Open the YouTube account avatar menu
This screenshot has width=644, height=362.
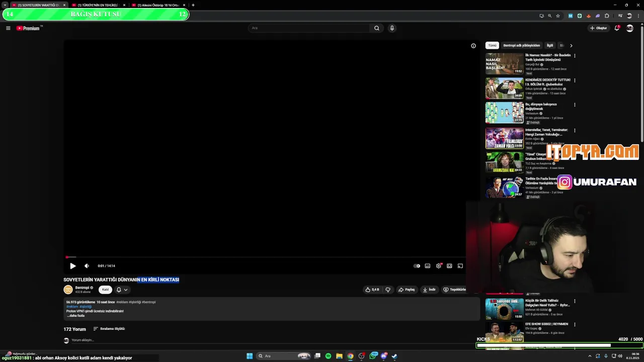[x=629, y=28]
